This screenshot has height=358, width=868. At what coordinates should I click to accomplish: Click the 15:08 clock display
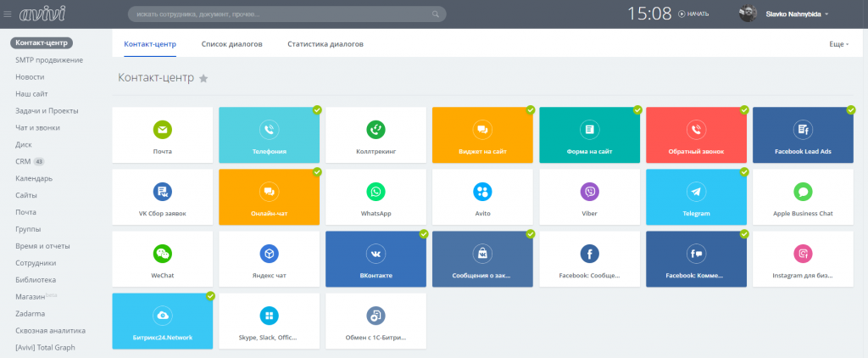649,14
